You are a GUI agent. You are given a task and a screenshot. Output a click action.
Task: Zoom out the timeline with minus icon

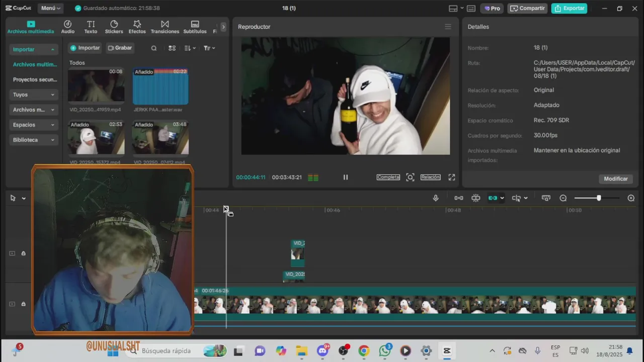pos(563,198)
